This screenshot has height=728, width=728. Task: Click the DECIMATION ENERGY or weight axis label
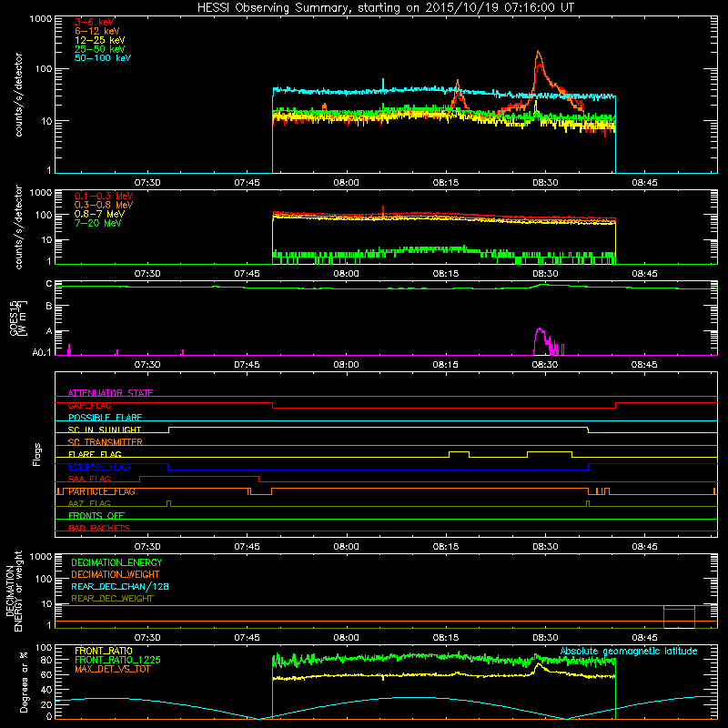[14, 591]
